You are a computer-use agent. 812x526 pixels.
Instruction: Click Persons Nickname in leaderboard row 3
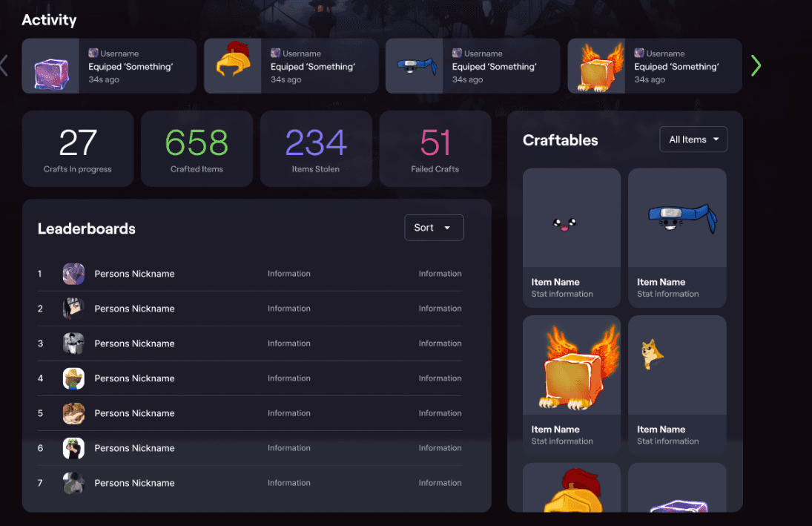(134, 343)
